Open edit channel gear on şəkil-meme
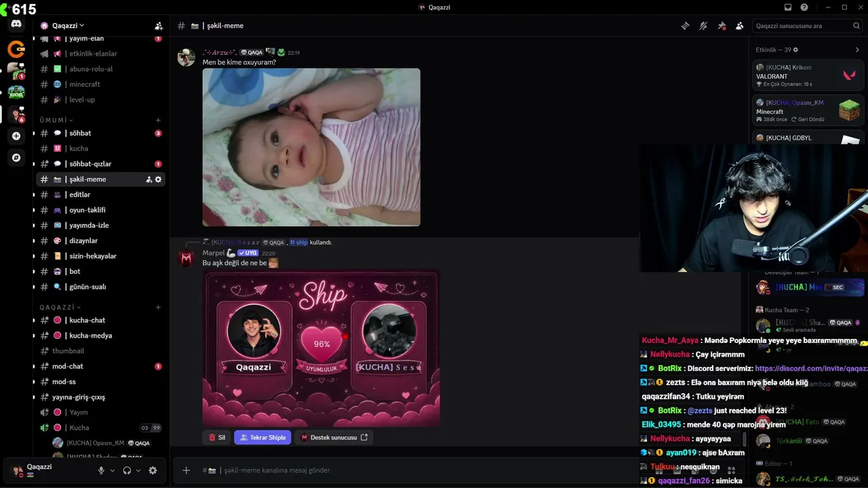The image size is (868, 488). click(x=159, y=180)
